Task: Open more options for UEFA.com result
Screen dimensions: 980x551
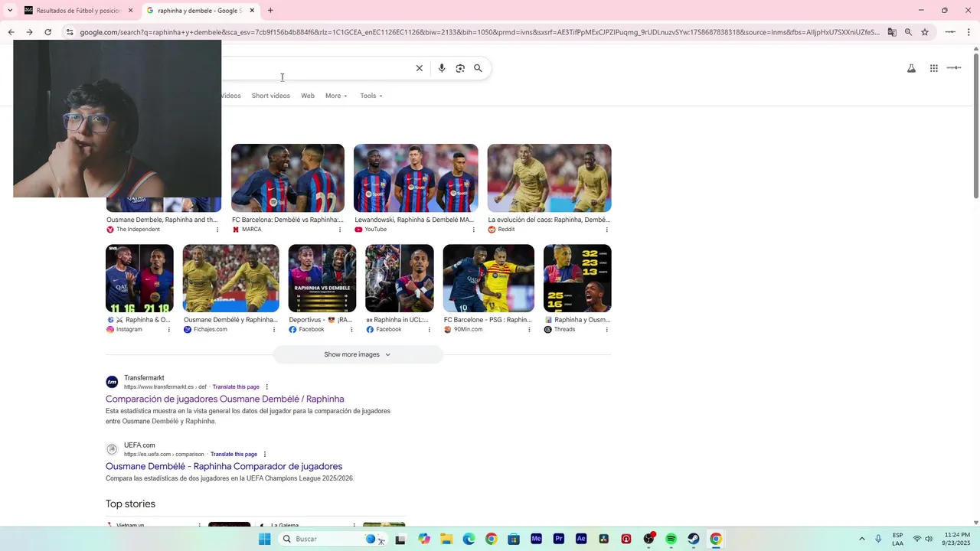Action: [x=265, y=455]
